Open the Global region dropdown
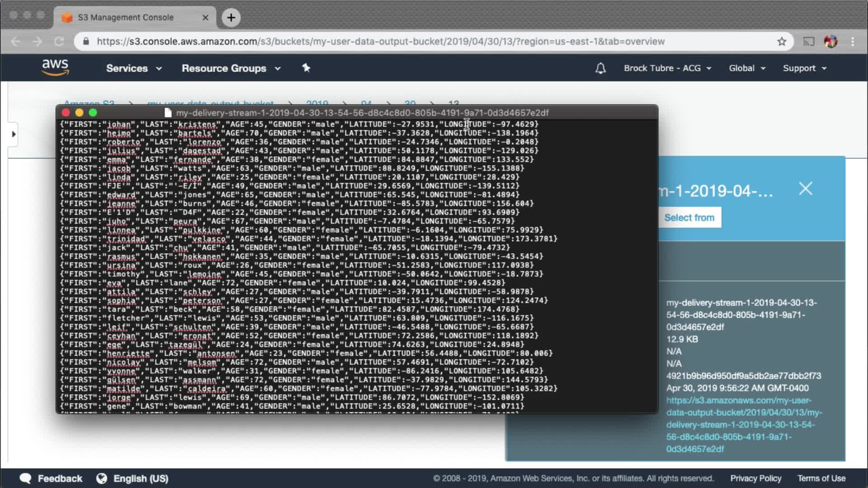This screenshot has width=868, height=488. (746, 68)
